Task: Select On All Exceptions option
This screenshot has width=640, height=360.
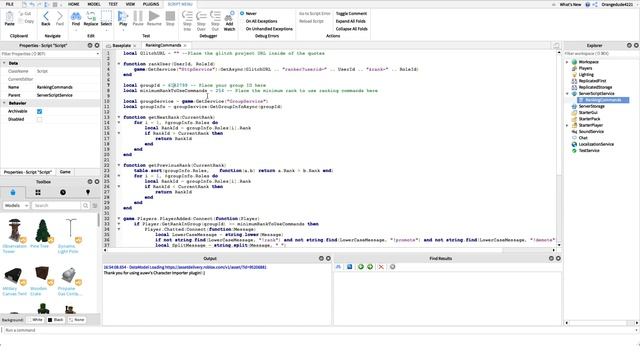Action: [261, 21]
